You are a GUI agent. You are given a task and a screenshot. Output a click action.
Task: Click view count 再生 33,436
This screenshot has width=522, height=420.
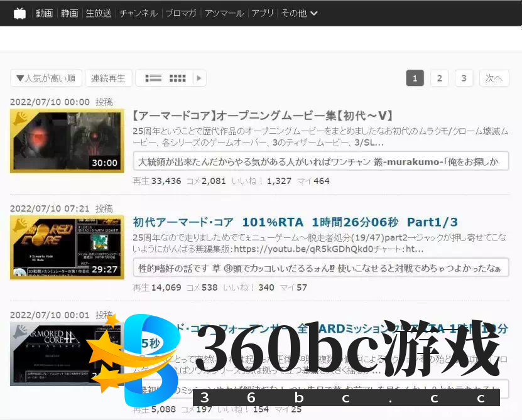tap(157, 181)
